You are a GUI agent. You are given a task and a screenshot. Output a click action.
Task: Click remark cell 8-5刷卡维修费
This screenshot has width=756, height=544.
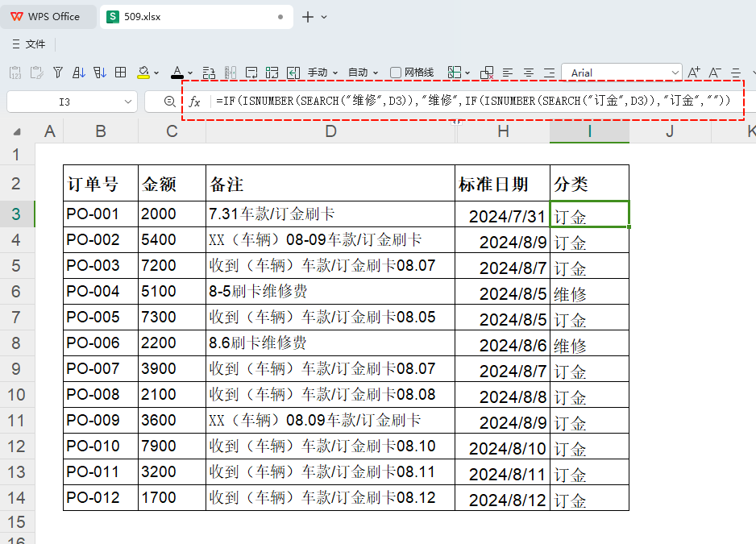pyautogui.click(x=330, y=291)
